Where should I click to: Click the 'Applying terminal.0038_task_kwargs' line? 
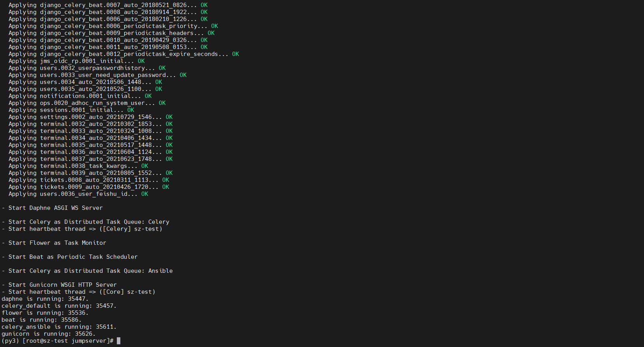(x=78, y=166)
